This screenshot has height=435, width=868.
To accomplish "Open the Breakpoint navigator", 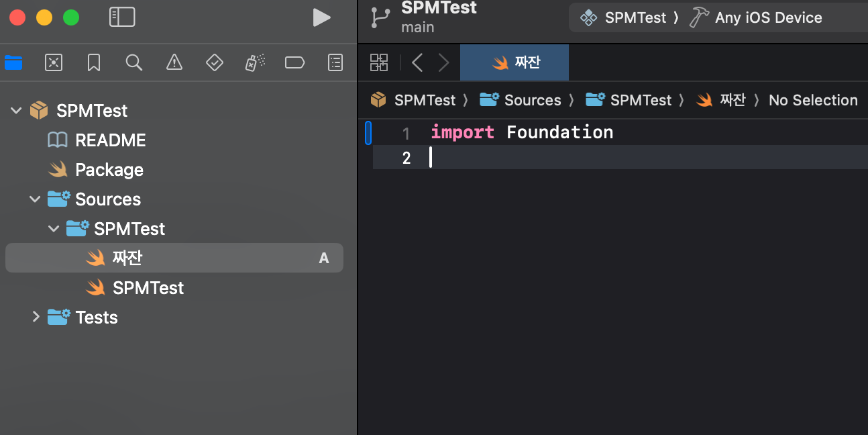I will coord(294,62).
